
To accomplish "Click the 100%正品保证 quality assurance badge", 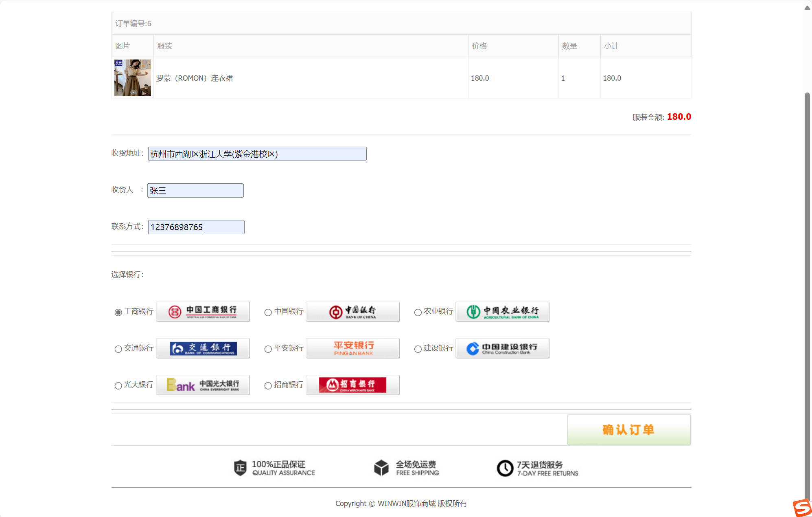I will coord(240,468).
